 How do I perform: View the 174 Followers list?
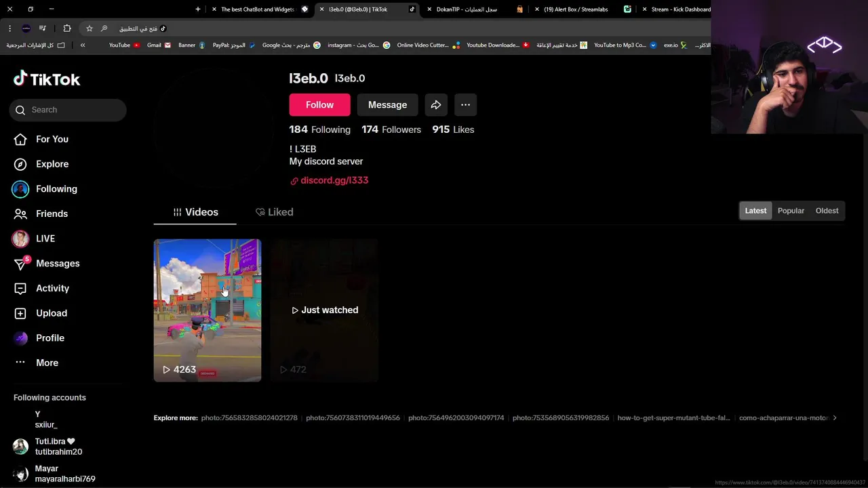point(391,129)
